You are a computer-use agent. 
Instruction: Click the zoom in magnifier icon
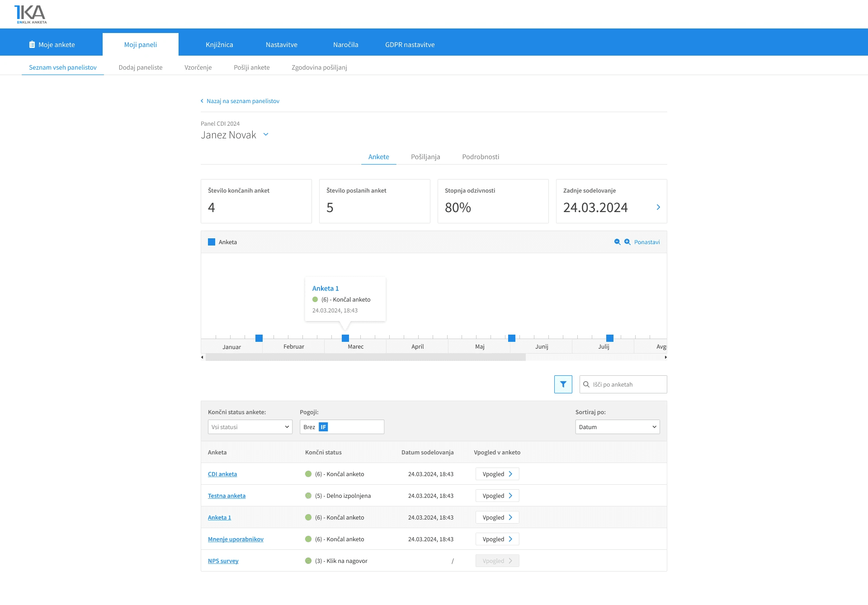coord(627,242)
